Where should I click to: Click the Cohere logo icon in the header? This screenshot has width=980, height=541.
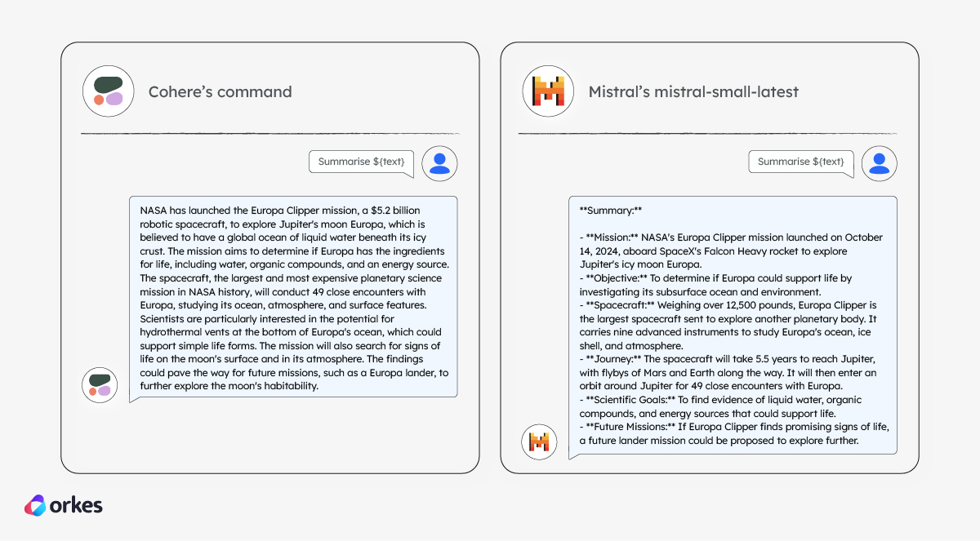(108, 91)
